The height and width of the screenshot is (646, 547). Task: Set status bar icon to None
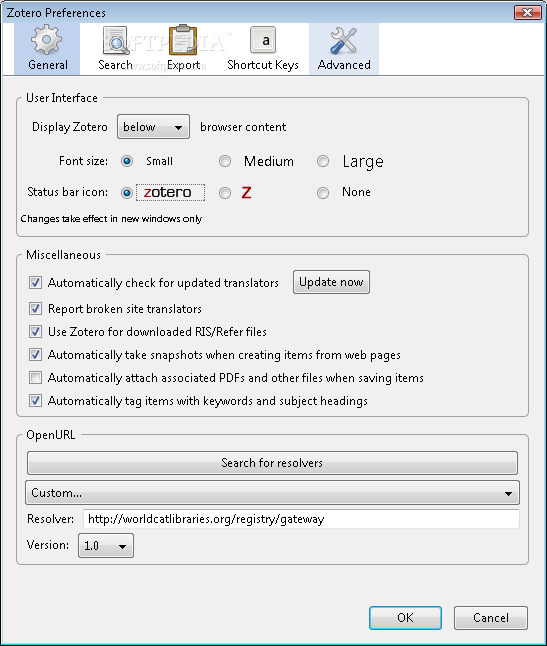pos(323,193)
